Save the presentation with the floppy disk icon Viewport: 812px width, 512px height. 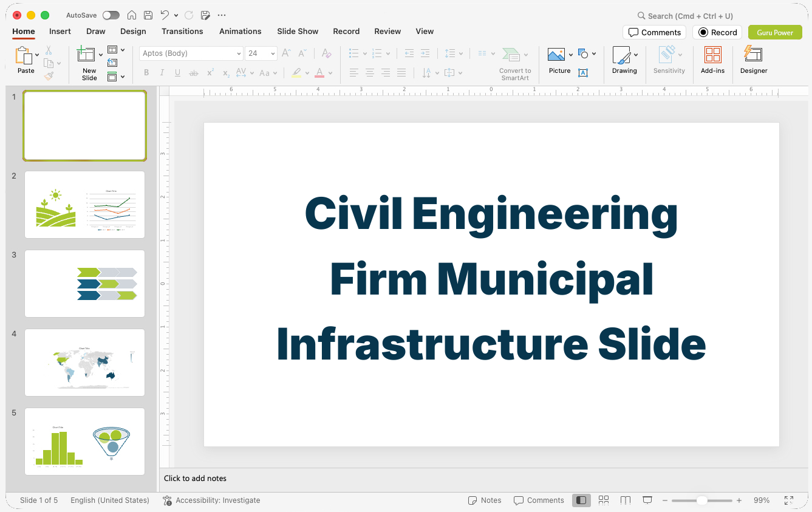coord(148,15)
